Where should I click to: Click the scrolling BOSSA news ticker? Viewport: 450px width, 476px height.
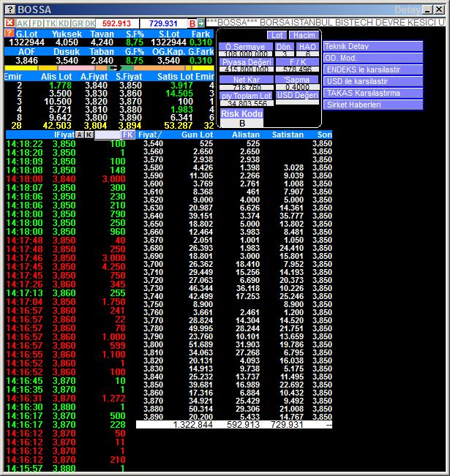326,23
